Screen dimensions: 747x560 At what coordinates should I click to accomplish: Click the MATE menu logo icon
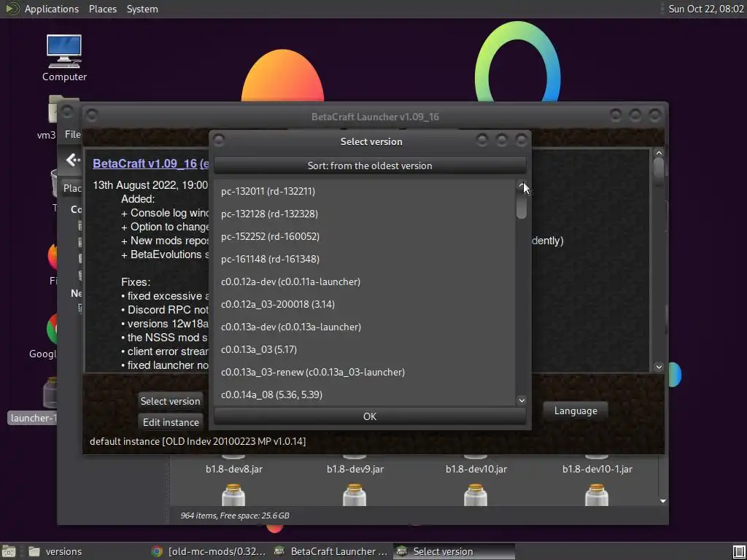[x=12, y=9]
